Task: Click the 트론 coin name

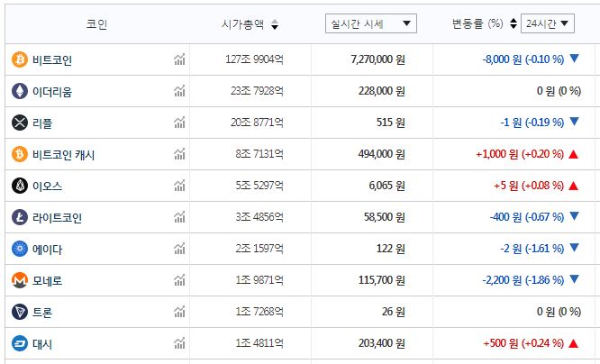Action: pyautogui.click(x=41, y=312)
